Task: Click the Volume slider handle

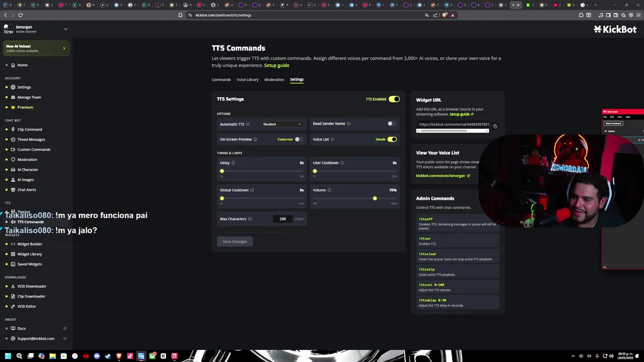Action: click(375, 199)
